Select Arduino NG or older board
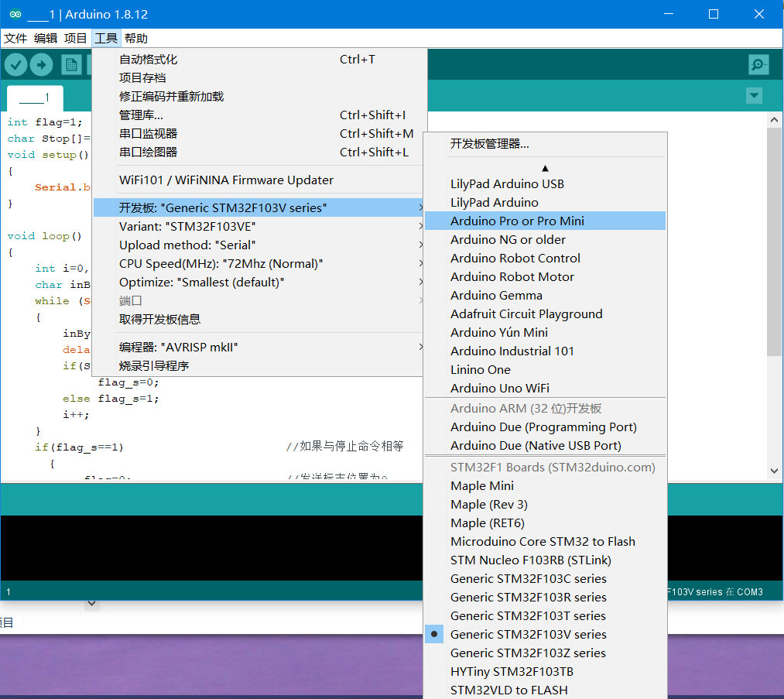784x699 pixels. (x=545, y=239)
